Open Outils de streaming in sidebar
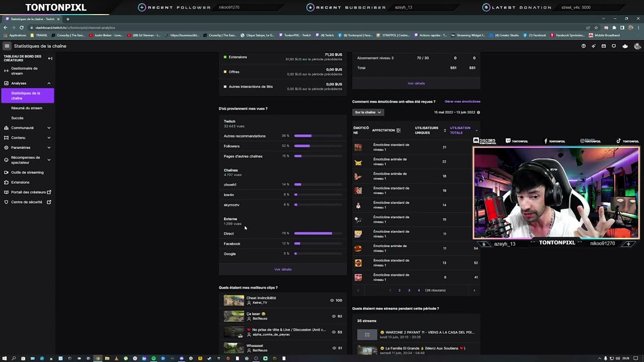644x362 pixels. (27, 172)
